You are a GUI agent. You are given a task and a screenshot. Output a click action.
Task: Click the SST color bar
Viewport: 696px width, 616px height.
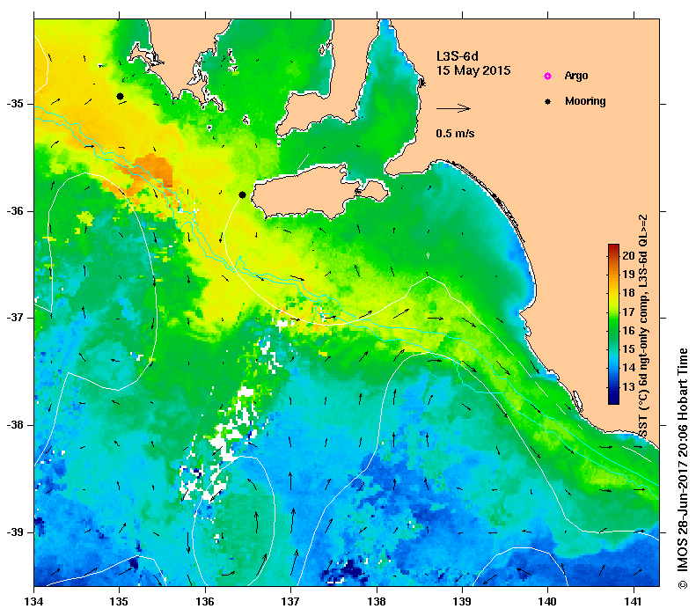[613, 324]
